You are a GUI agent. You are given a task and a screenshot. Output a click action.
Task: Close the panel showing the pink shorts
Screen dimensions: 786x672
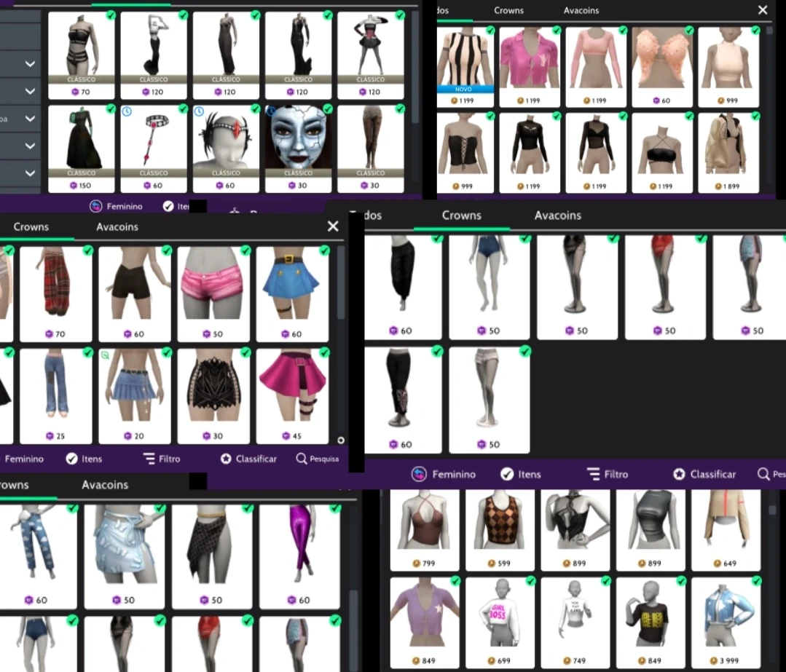point(333,226)
